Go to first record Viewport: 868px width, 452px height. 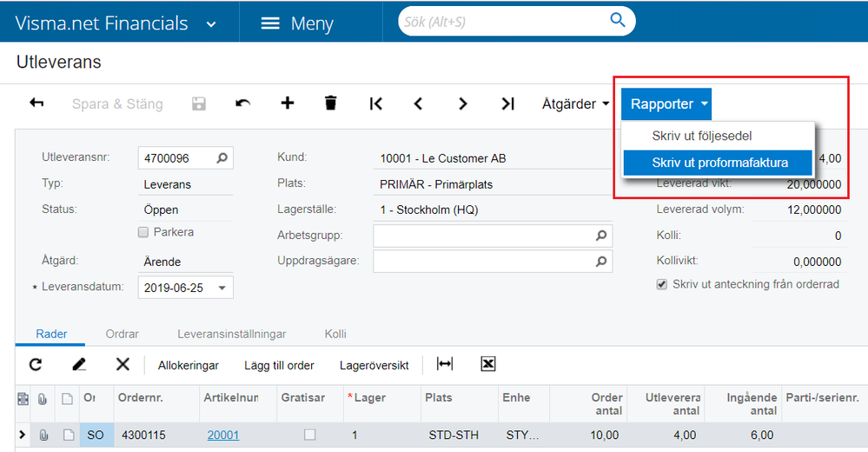[x=376, y=103]
